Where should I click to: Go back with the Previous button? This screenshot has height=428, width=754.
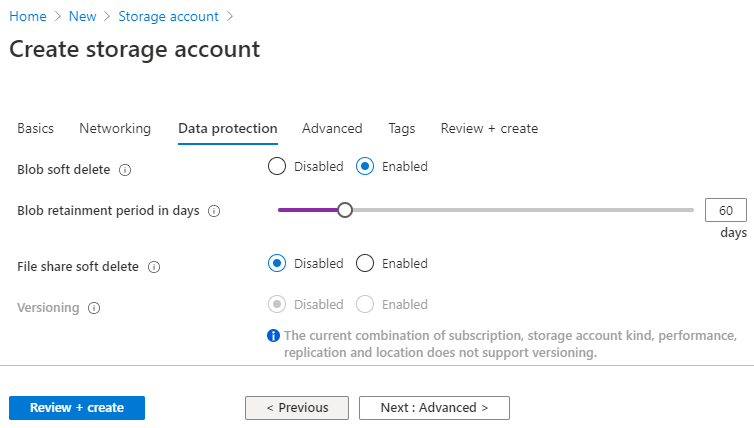[297, 408]
